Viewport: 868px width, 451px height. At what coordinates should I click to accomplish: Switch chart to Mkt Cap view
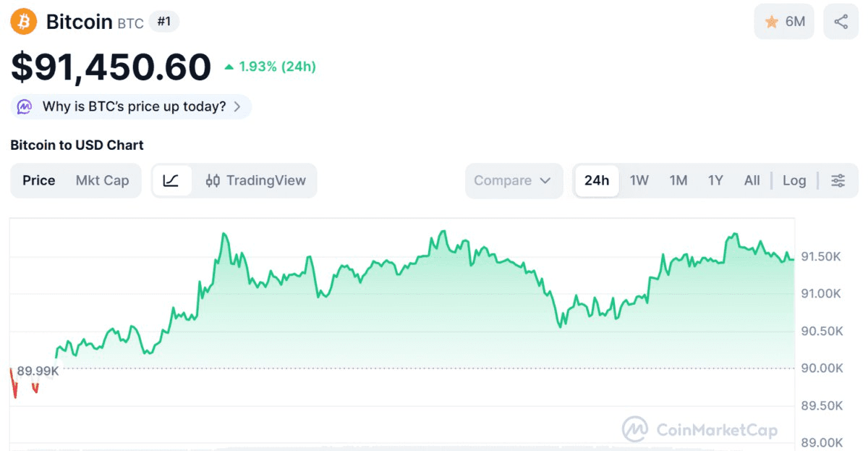point(102,180)
